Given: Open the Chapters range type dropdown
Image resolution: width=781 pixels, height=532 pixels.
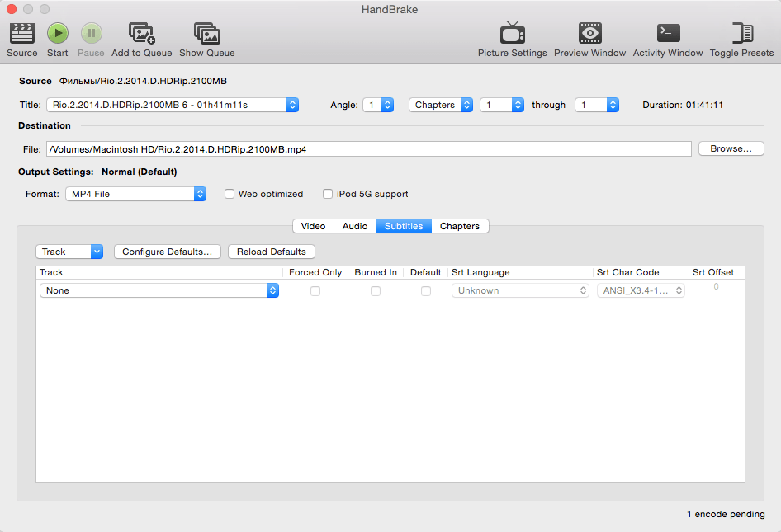Looking at the screenshot, I should point(441,105).
